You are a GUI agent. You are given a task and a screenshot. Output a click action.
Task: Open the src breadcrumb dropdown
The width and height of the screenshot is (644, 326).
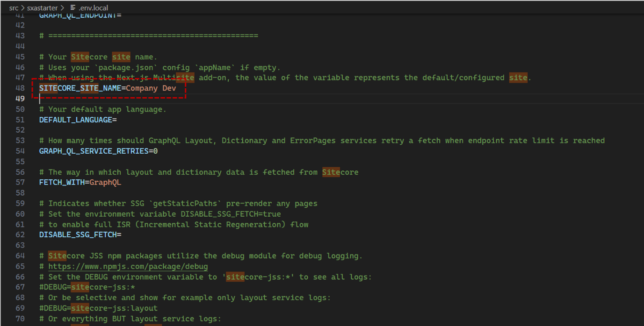pyautogui.click(x=14, y=7)
